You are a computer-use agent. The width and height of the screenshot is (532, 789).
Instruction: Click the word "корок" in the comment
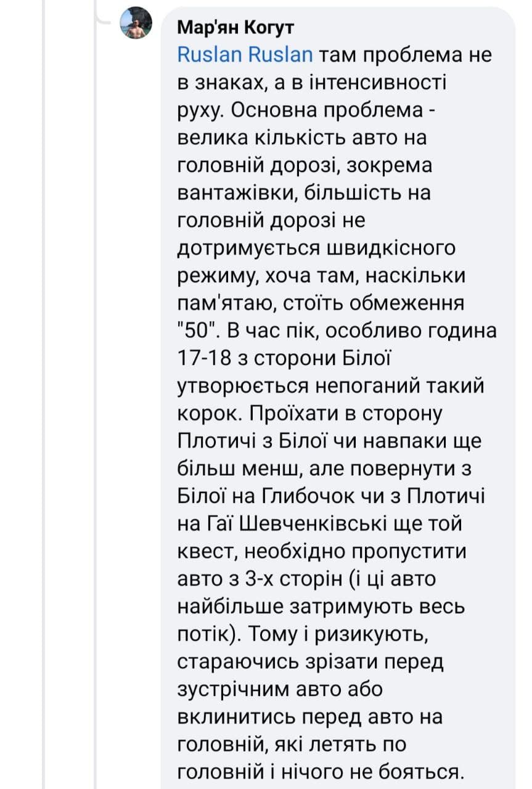click(204, 414)
